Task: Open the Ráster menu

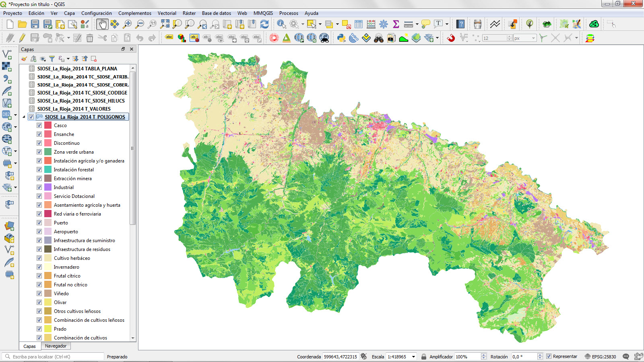Action: point(189,13)
